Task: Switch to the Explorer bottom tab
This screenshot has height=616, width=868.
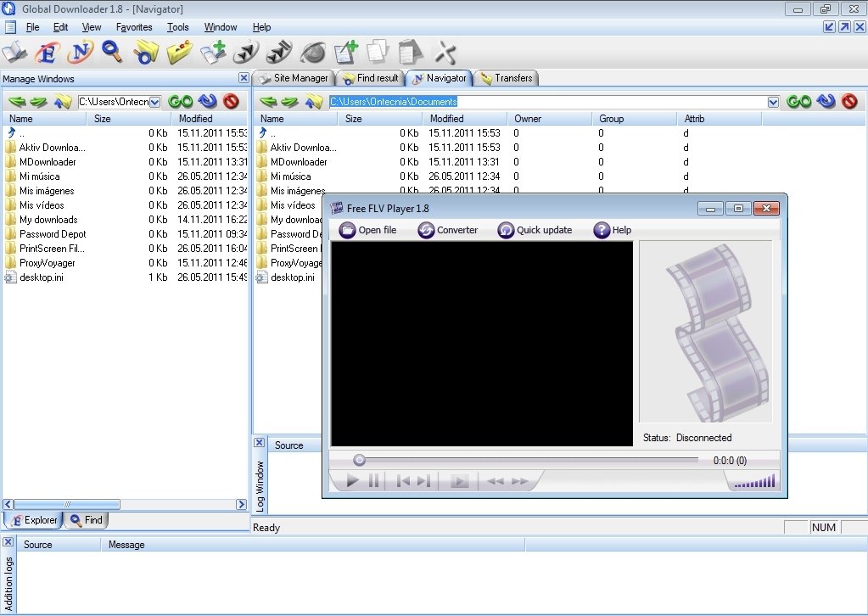Action: pos(34,520)
